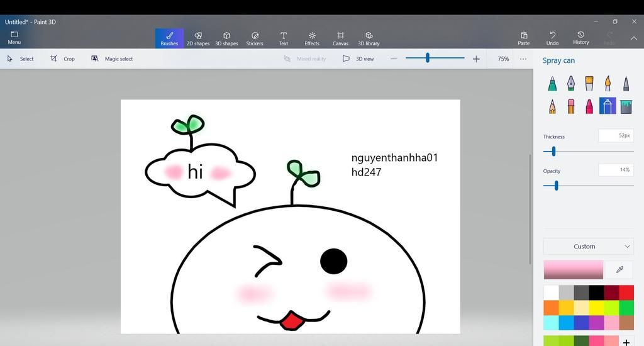644x346 pixels.
Task: Click the Thickness value field
Action: (616, 136)
